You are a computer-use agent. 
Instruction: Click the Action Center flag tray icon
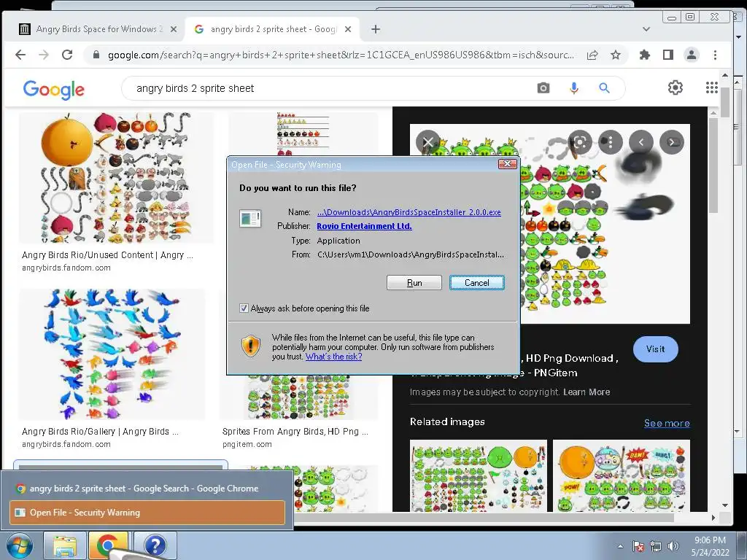(x=638, y=546)
